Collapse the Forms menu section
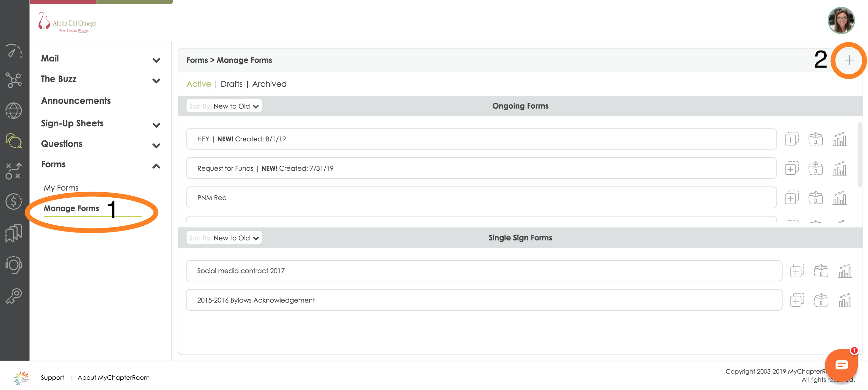This screenshot has height=390, width=868. click(156, 166)
